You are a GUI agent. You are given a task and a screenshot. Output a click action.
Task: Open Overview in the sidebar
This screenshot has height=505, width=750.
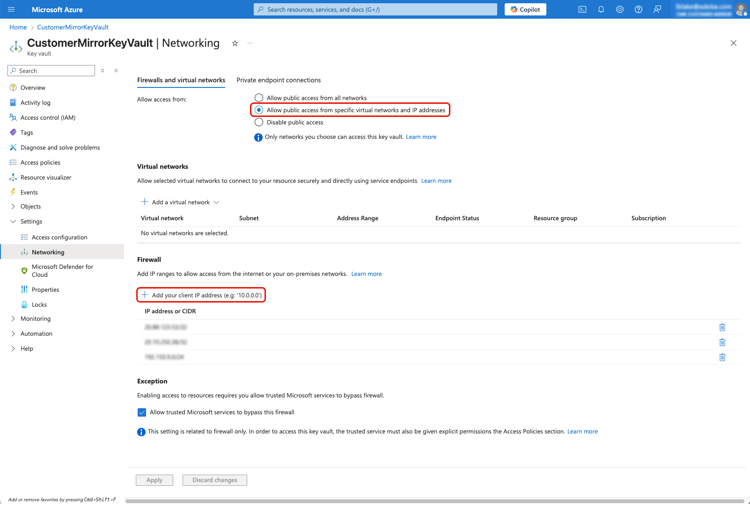point(33,88)
